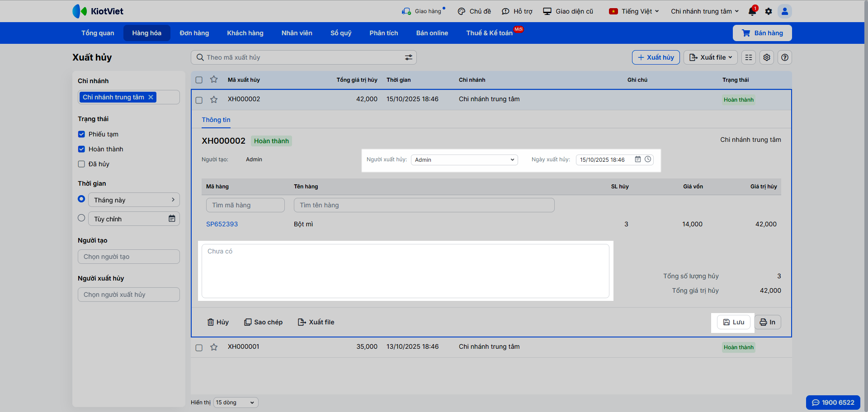Click the Tìm tên hàng field
The width and height of the screenshot is (868, 412).
click(424, 205)
